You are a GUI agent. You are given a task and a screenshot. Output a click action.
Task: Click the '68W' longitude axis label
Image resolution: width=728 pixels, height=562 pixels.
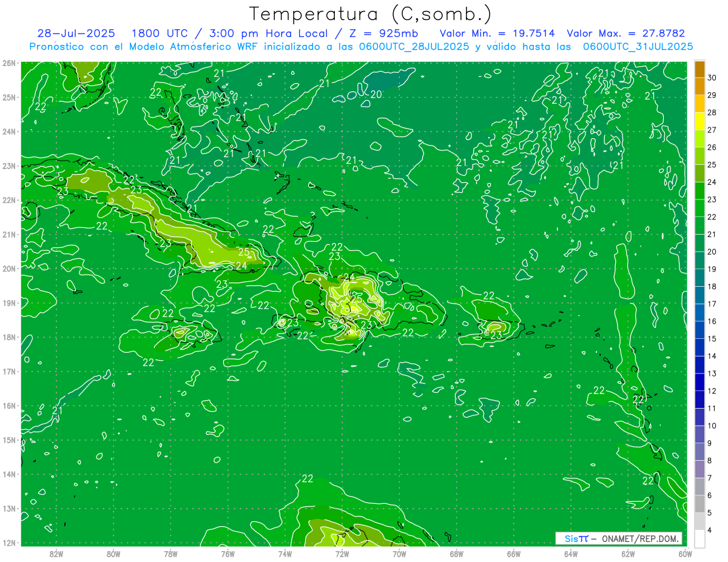click(457, 553)
